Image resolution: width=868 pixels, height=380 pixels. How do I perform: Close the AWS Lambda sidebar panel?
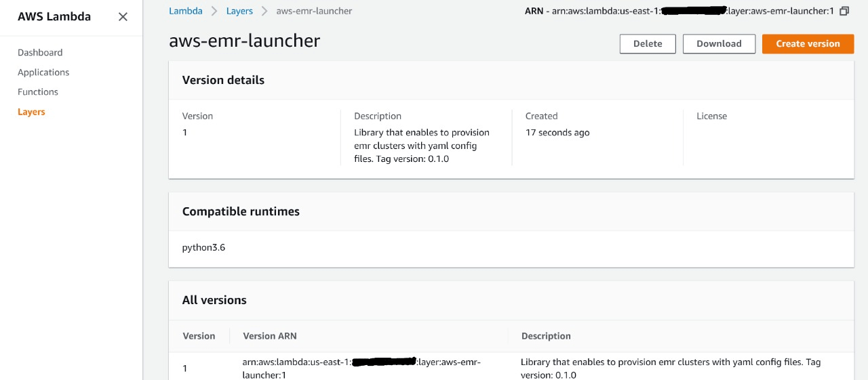pos(123,17)
